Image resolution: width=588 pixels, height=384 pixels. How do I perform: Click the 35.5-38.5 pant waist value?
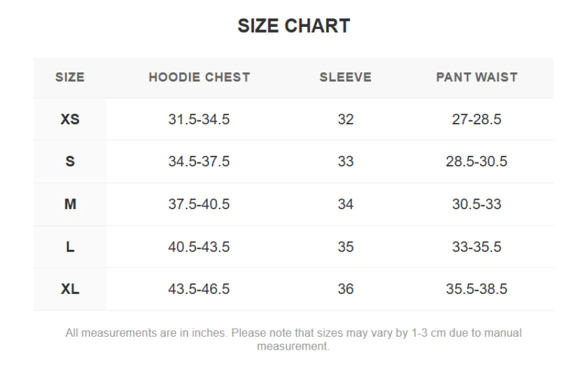click(476, 289)
